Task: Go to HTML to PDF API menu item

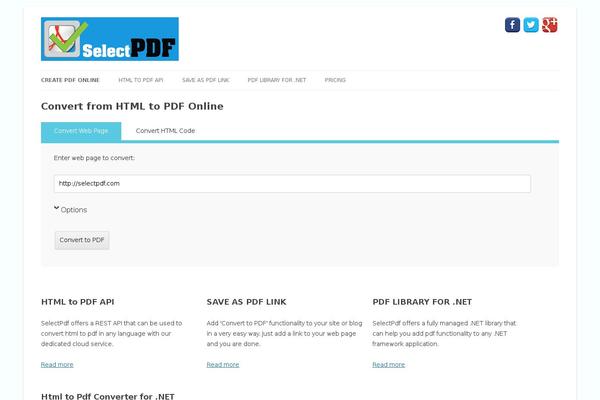Action: pos(141,80)
